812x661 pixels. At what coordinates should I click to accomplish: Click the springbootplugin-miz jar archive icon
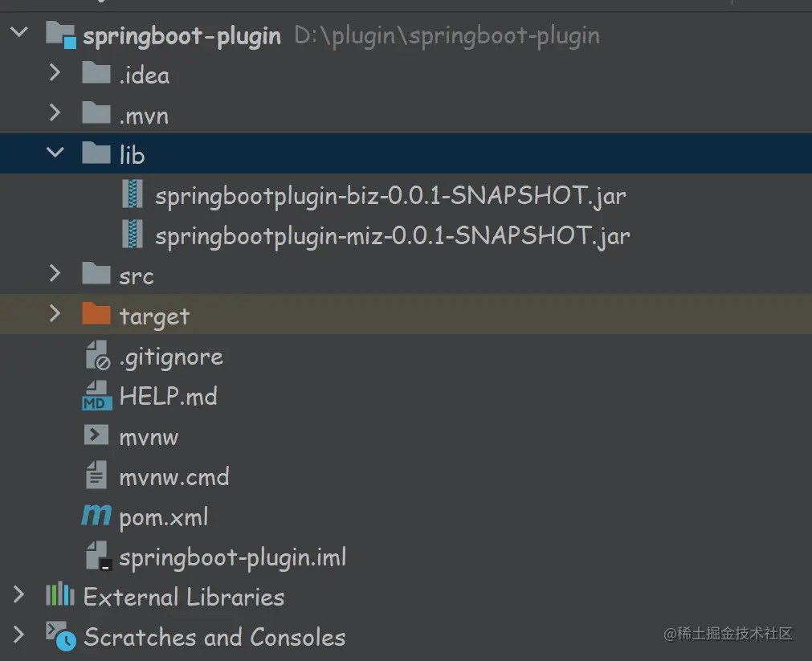[x=132, y=235]
